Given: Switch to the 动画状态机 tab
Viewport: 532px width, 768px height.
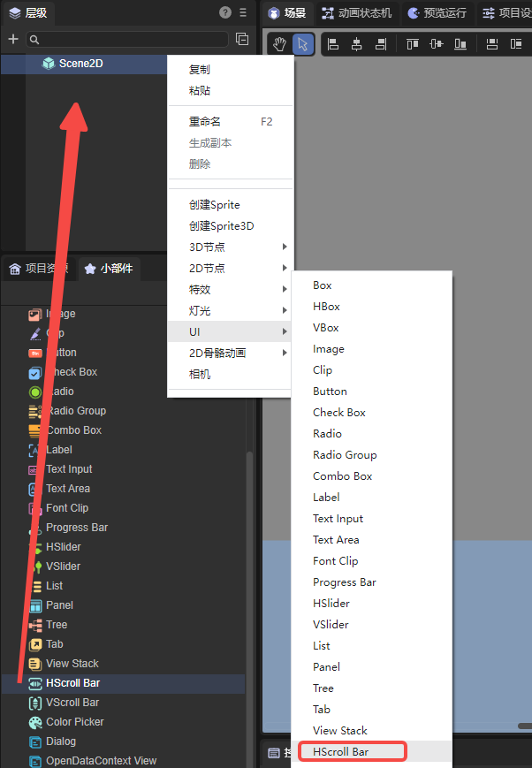Looking at the screenshot, I should coord(357,13).
